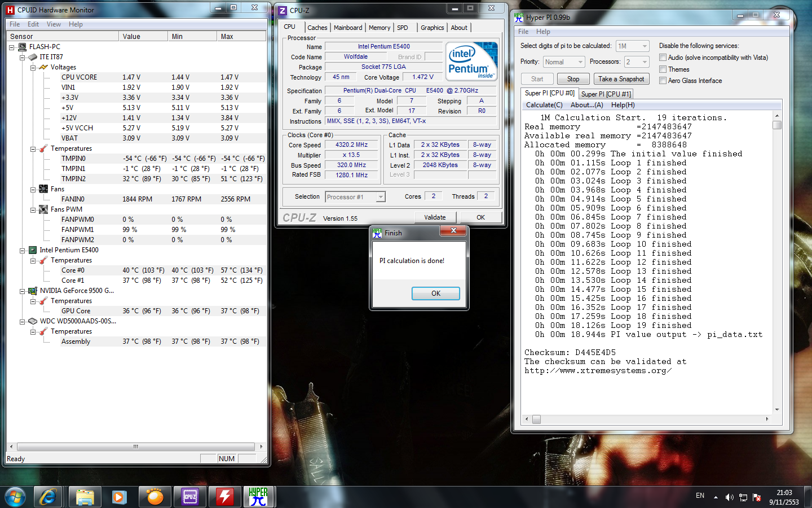
Task: Click the fan icon beside Fans
Action: tap(43, 189)
